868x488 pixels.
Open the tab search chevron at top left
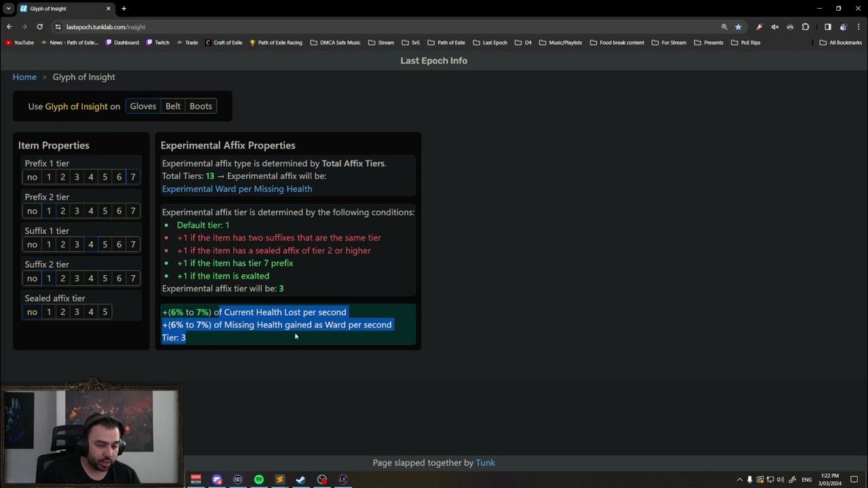tap(8, 9)
